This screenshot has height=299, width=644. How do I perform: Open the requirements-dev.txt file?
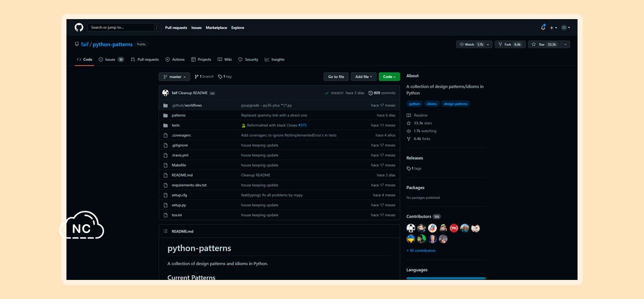[x=189, y=185]
